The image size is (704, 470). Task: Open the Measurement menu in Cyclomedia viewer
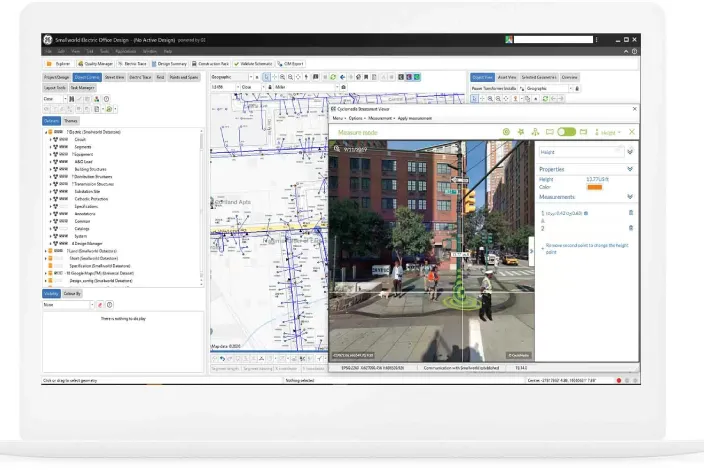[381, 119]
